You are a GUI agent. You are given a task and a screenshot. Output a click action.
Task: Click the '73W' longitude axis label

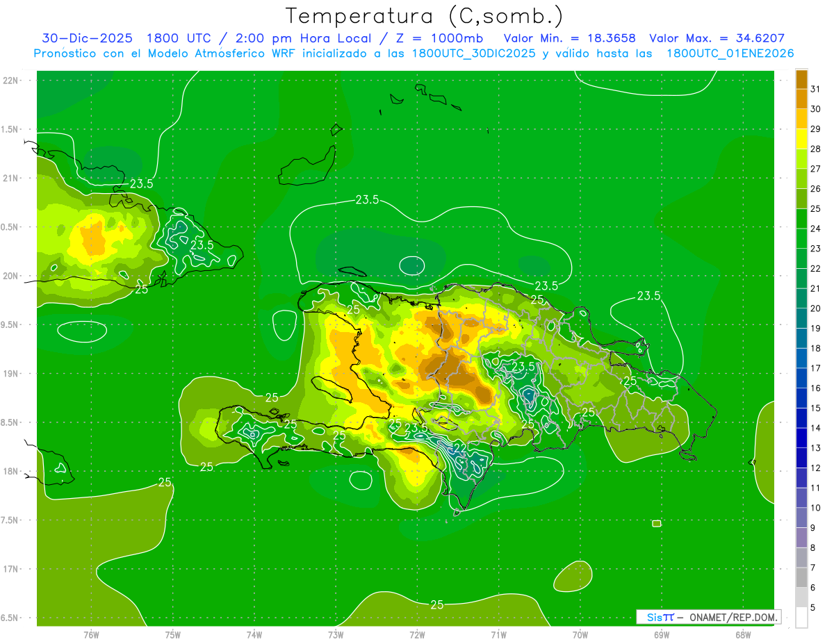(x=336, y=635)
